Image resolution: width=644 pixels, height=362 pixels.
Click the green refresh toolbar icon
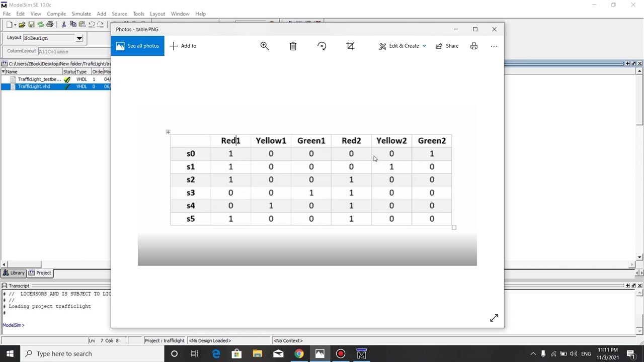pos(40,24)
